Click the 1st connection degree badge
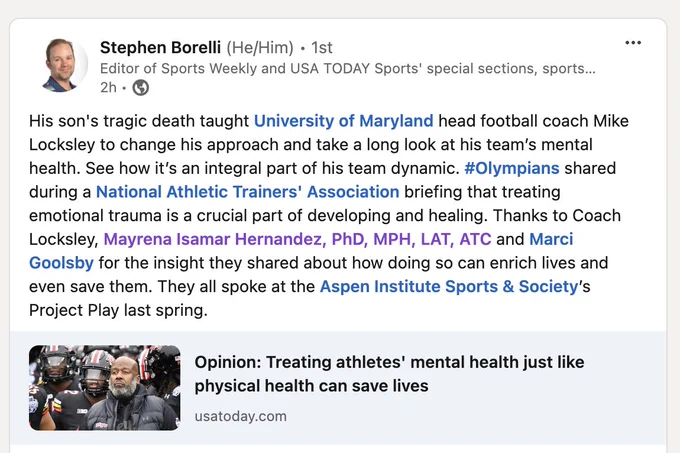 322,47
